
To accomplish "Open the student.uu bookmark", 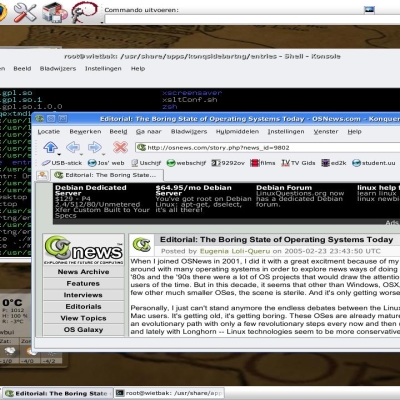I will [374, 163].
